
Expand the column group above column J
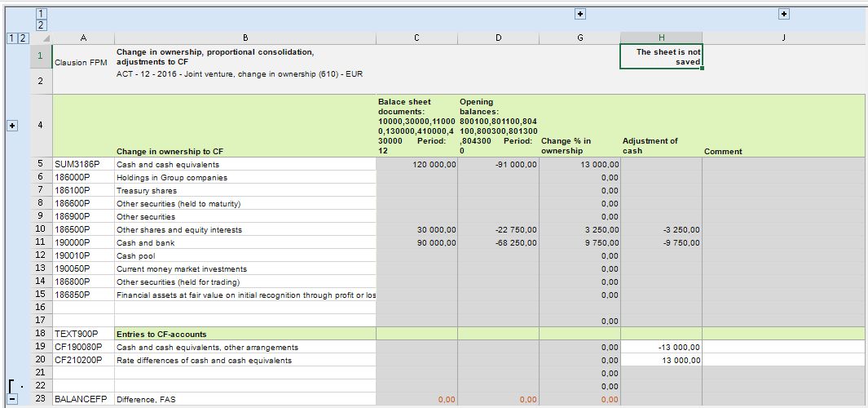point(784,14)
